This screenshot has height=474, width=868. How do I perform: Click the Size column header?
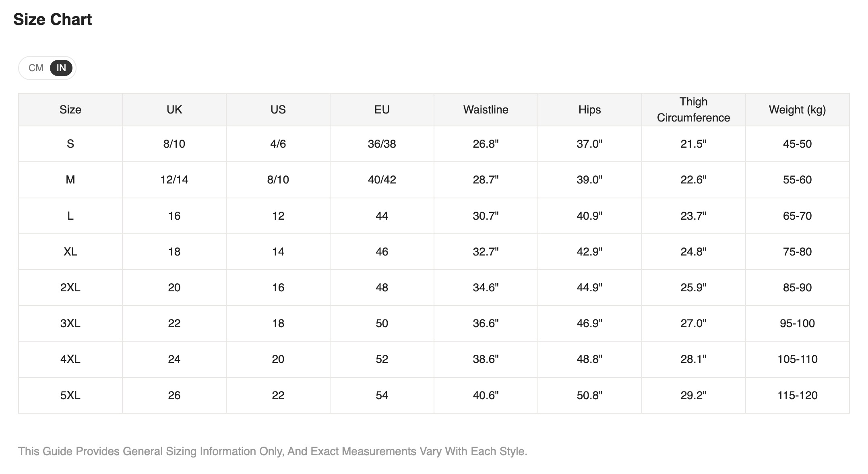click(70, 110)
